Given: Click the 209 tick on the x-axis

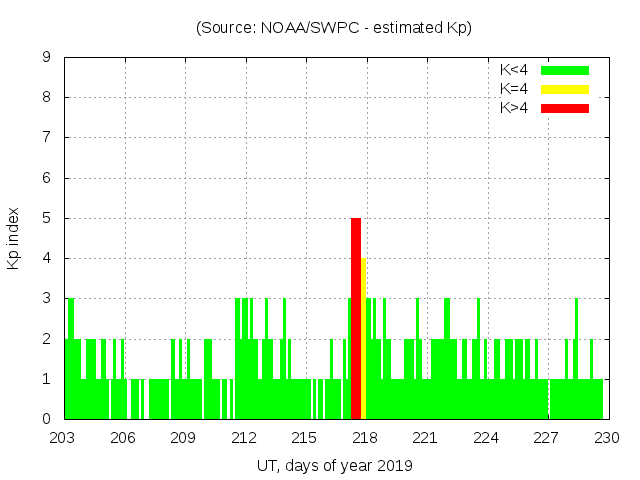Looking at the screenshot, I should point(184,438).
